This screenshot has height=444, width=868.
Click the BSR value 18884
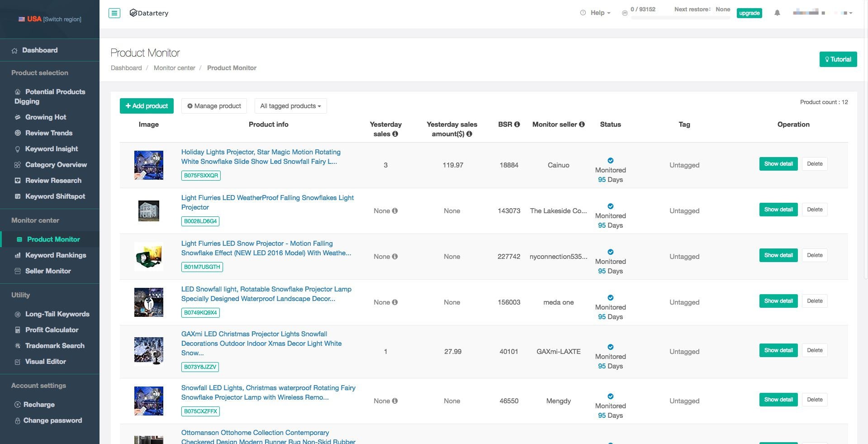(x=509, y=165)
